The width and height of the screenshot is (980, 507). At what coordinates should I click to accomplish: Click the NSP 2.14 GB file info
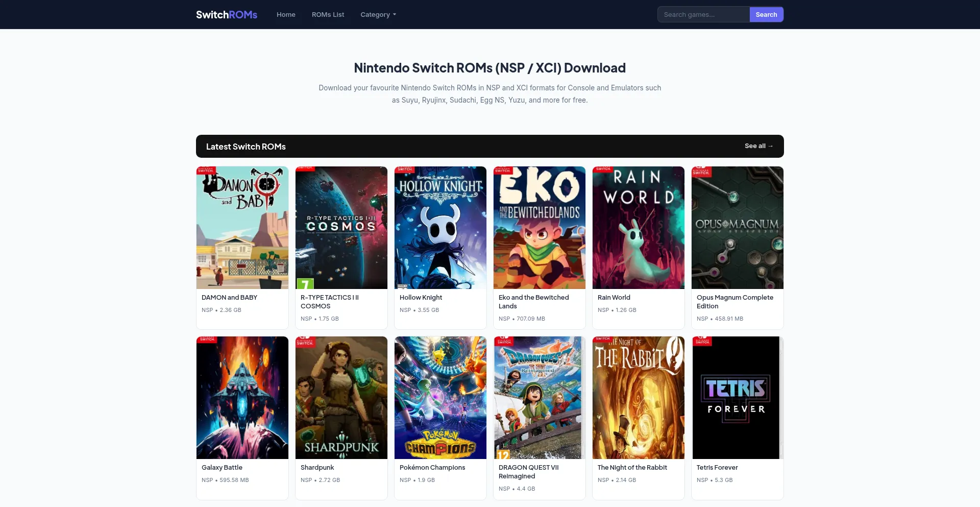pyautogui.click(x=617, y=480)
